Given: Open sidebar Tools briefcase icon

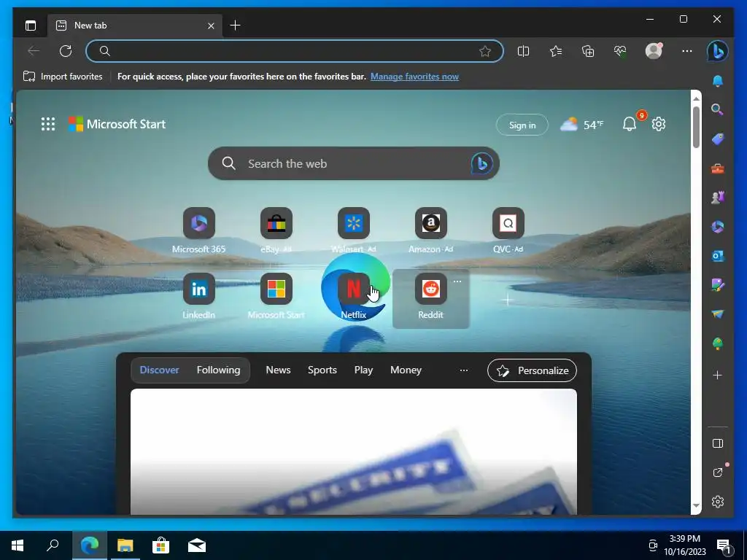Looking at the screenshot, I should [718, 168].
